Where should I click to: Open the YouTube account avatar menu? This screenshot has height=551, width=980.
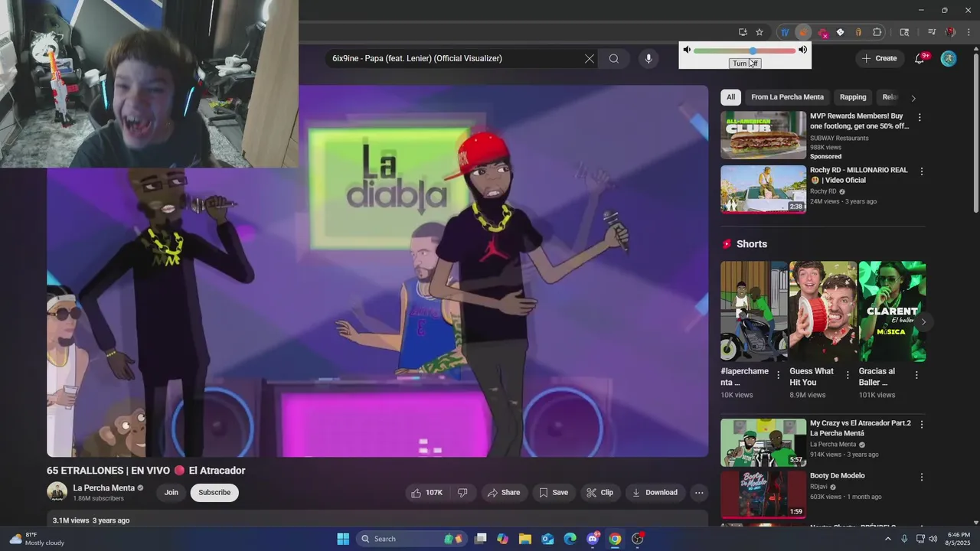[x=949, y=58]
